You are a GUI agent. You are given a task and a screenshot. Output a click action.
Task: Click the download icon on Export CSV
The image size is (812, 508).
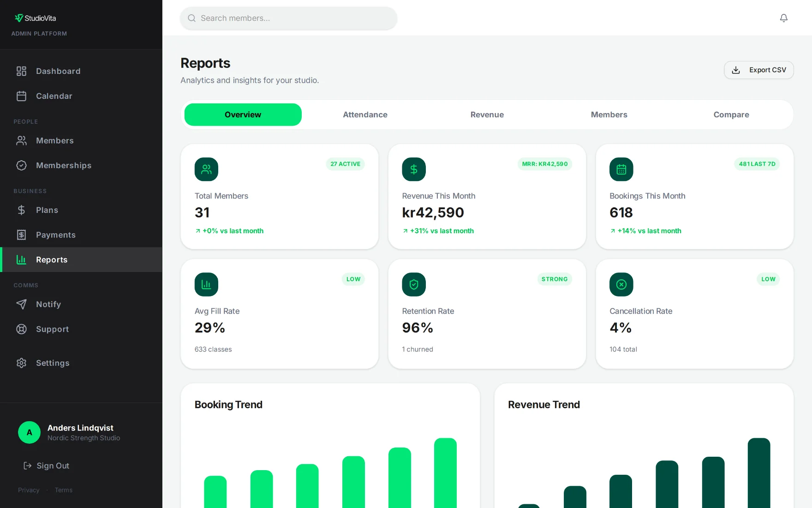click(x=736, y=70)
